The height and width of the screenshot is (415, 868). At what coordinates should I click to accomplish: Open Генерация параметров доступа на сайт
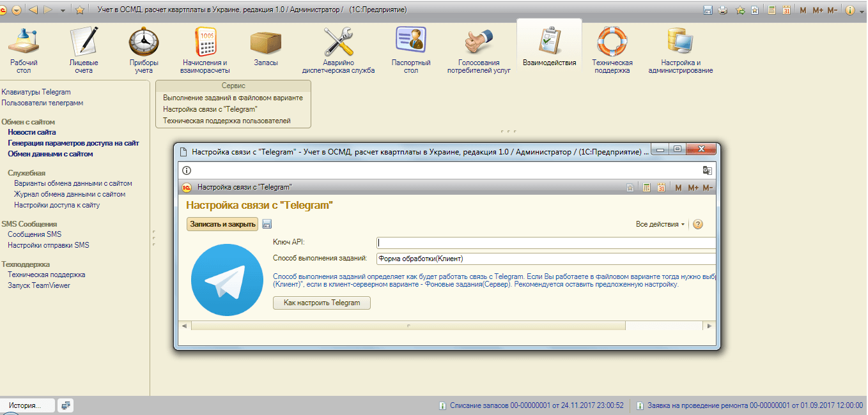[x=74, y=143]
